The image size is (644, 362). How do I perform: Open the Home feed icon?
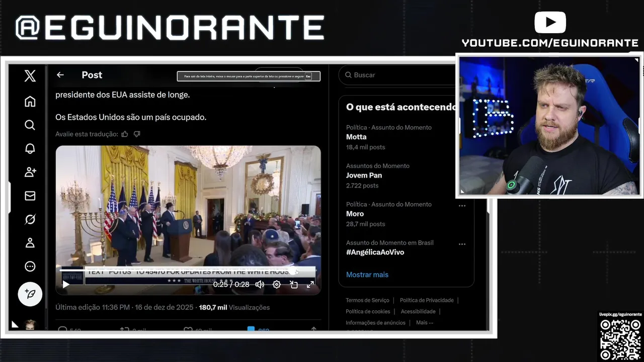click(30, 102)
